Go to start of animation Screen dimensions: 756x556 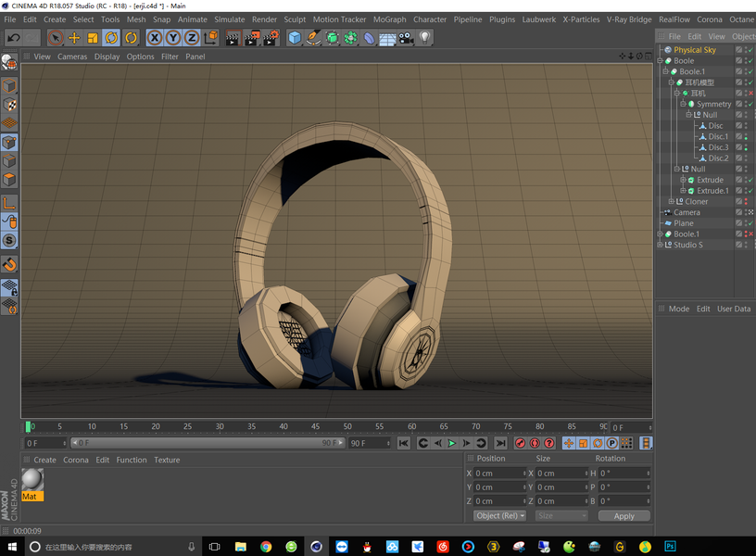coord(404,443)
